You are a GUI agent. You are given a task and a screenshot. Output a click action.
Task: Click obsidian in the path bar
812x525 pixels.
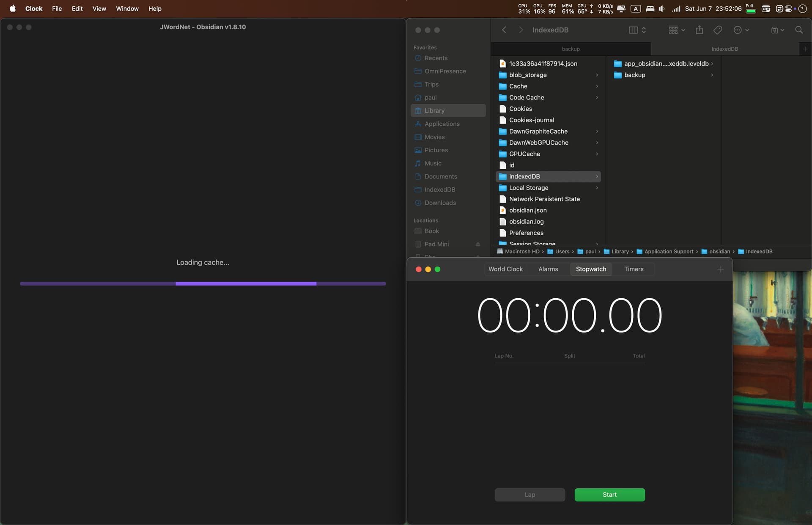click(x=716, y=251)
